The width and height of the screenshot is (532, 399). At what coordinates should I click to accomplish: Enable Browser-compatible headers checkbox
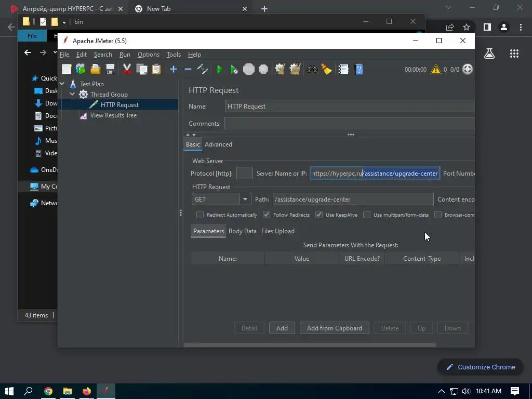tap(438, 215)
